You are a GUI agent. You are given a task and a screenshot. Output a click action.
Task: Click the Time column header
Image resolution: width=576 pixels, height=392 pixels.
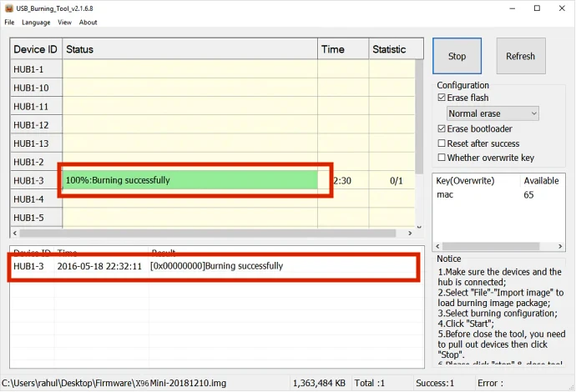343,49
